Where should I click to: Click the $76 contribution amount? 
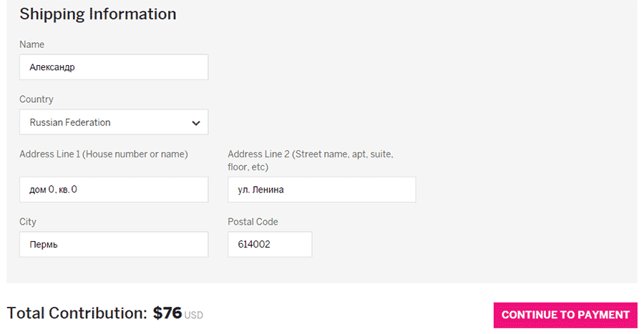(167, 313)
